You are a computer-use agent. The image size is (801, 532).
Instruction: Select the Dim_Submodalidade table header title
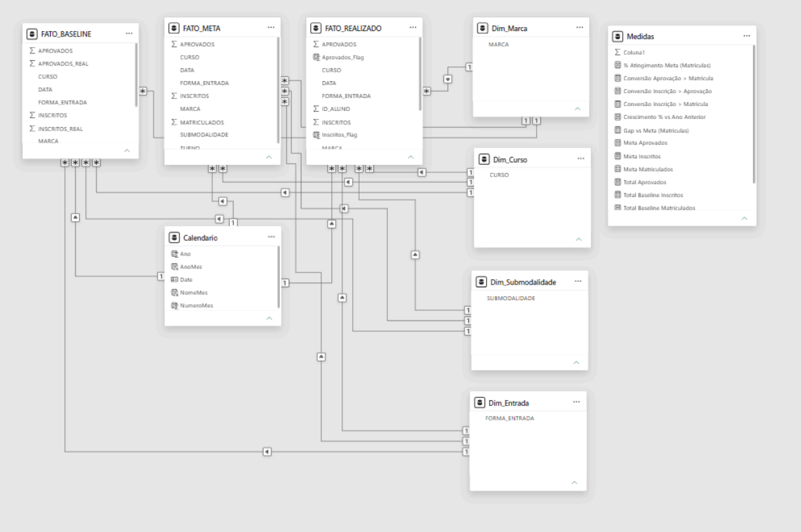coord(523,282)
